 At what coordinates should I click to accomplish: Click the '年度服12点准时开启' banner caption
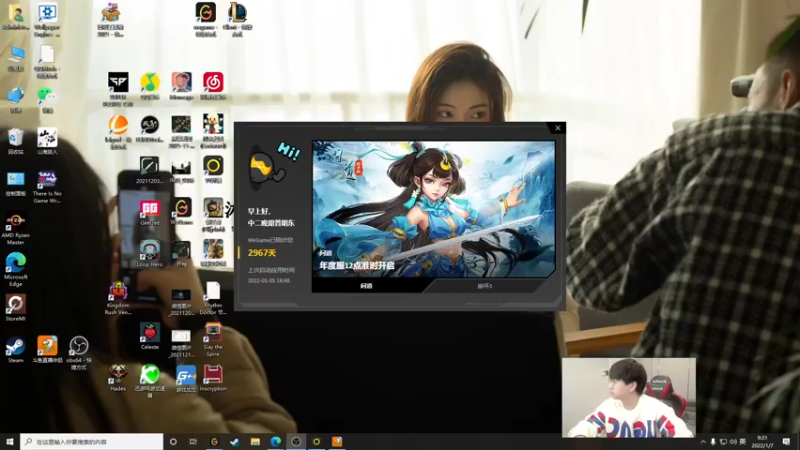[x=357, y=265]
